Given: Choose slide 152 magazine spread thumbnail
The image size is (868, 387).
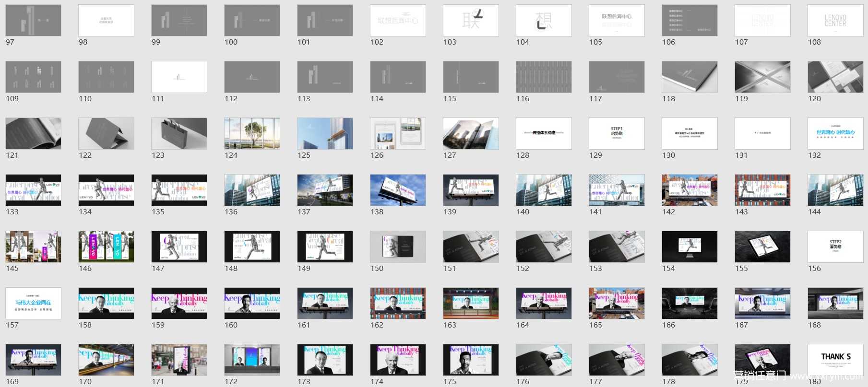Looking at the screenshot, I should click(x=544, y=247).
